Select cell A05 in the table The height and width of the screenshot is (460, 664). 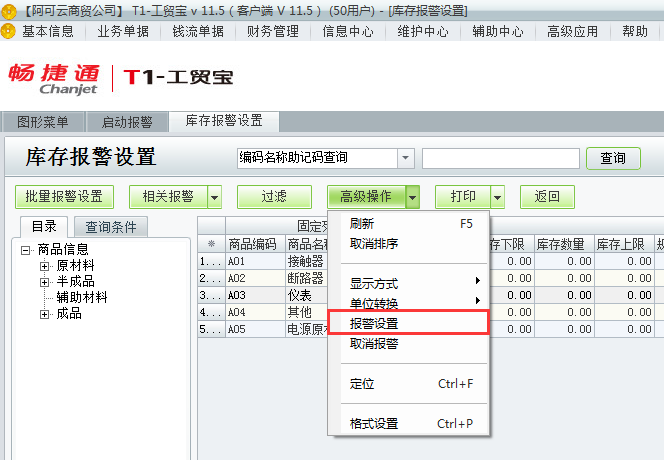[x=255, y=329]
